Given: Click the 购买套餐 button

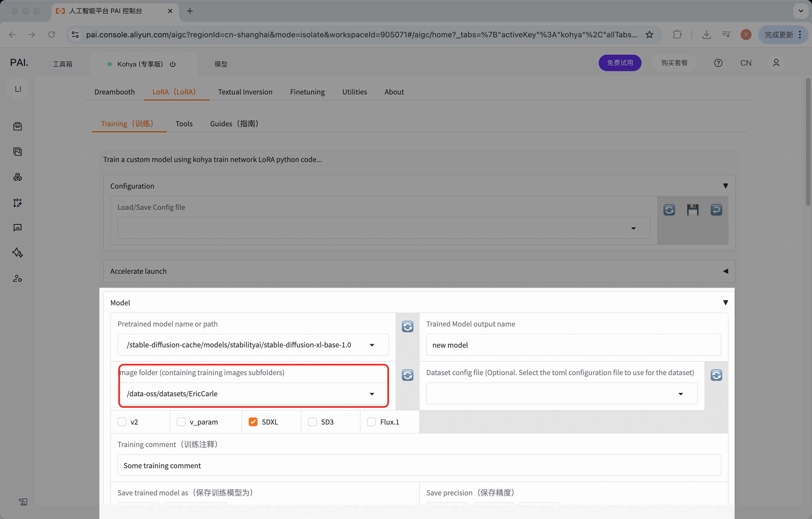Looking at the screenshot, I should click(x=674, y=63).
